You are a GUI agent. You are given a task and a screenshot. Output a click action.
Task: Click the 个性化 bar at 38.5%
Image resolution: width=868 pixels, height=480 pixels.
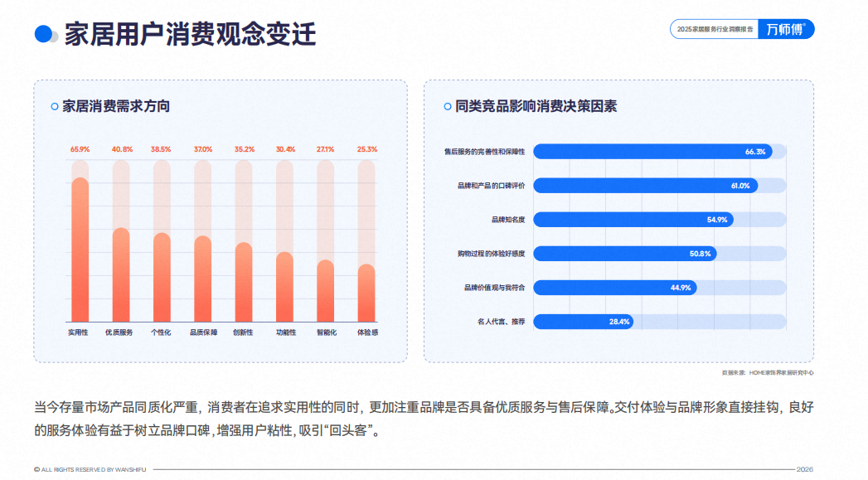click(x=162, y=278)
